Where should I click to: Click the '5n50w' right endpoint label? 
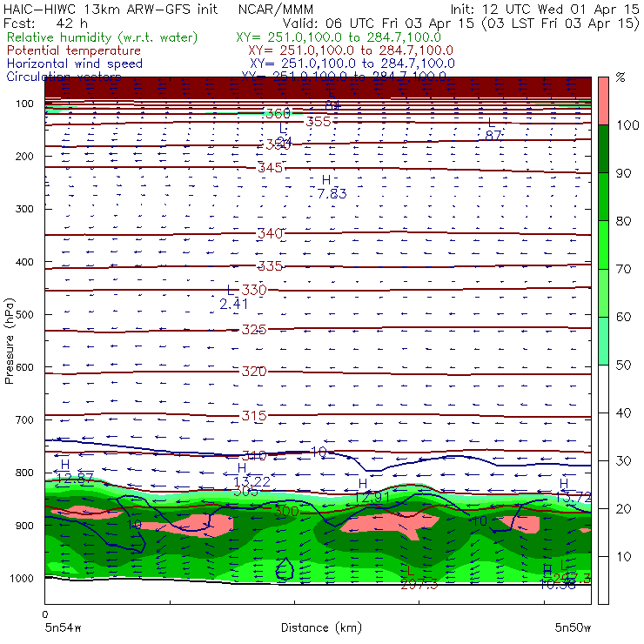pos(573,628)
